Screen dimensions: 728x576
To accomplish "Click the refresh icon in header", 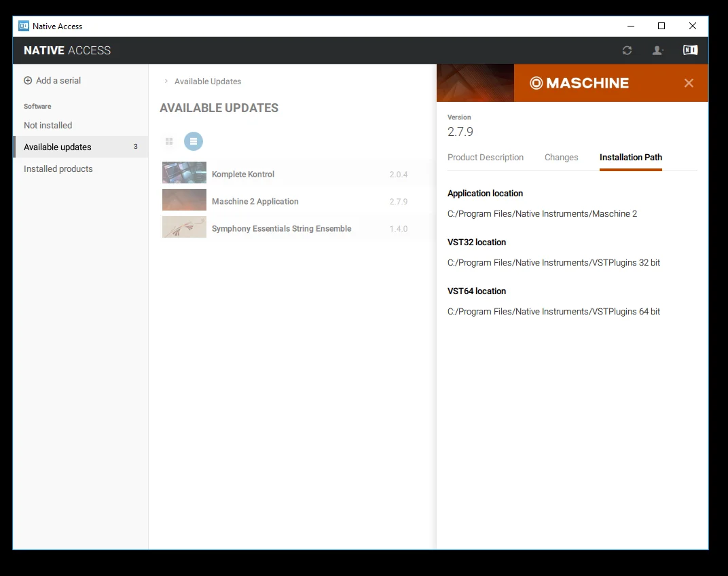I will click(x=627, y=50).
